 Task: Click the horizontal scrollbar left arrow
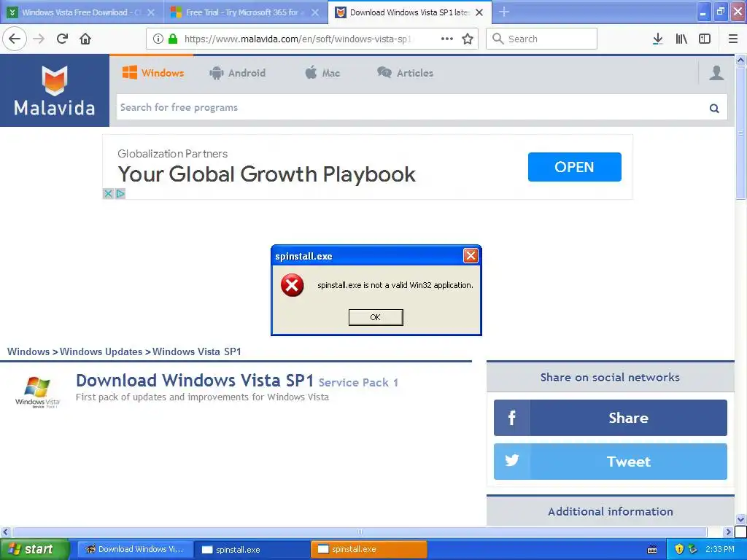click(5, 532)
